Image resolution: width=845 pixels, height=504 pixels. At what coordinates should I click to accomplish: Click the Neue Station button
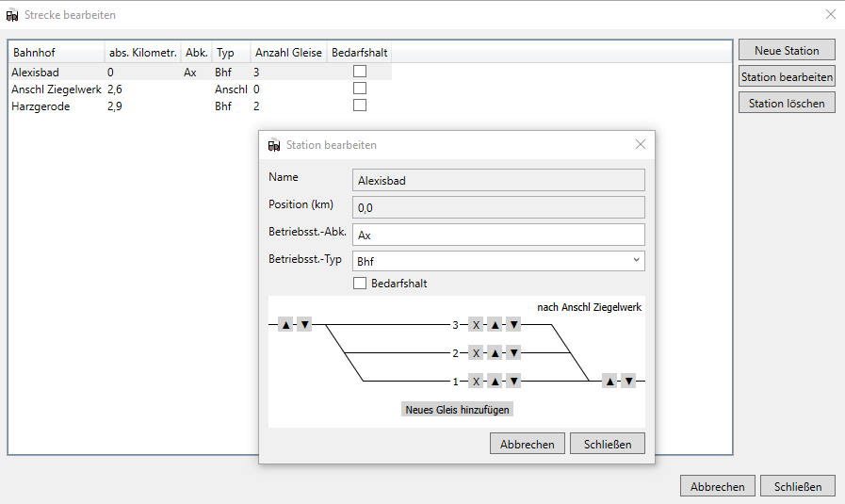point(787,50)
